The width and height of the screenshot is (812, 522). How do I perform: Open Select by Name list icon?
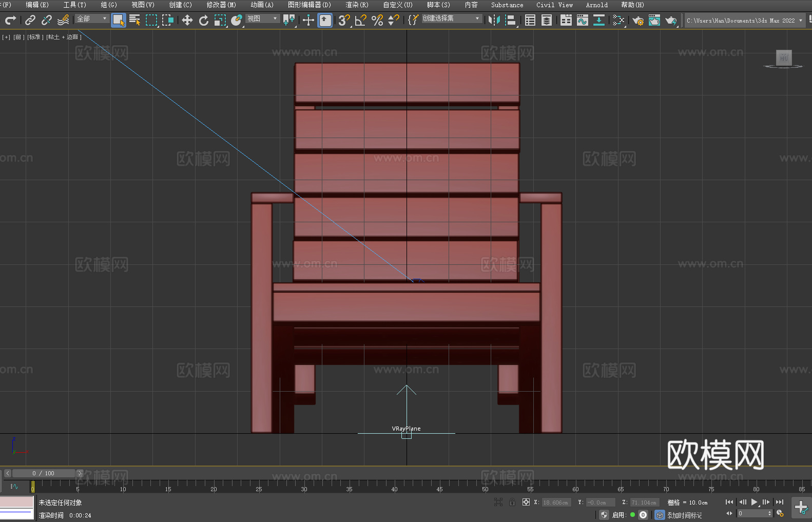coord(135,20)
